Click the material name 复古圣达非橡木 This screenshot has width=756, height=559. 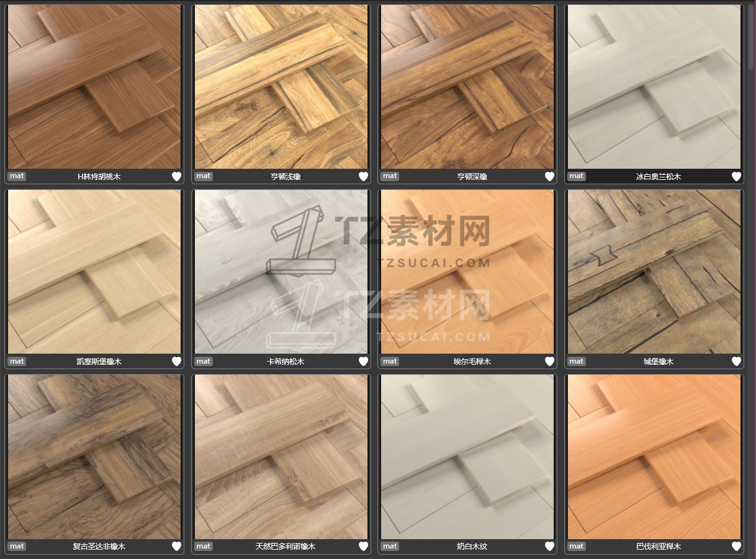99,547
